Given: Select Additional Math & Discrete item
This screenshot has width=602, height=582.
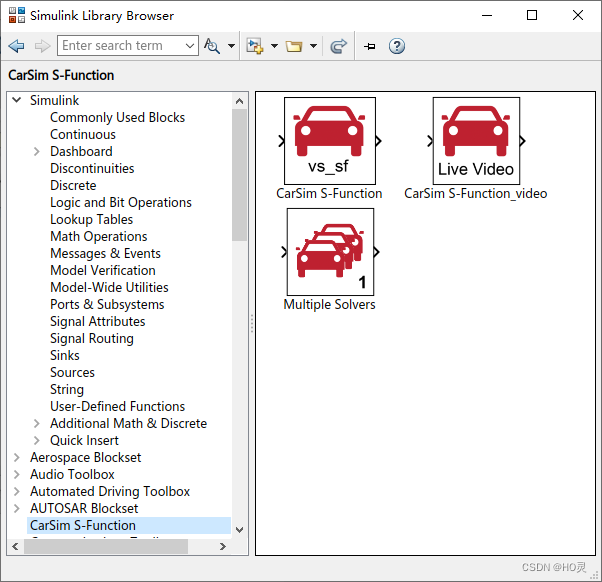Looking at the screenshot, I should (x=129, y=423).
